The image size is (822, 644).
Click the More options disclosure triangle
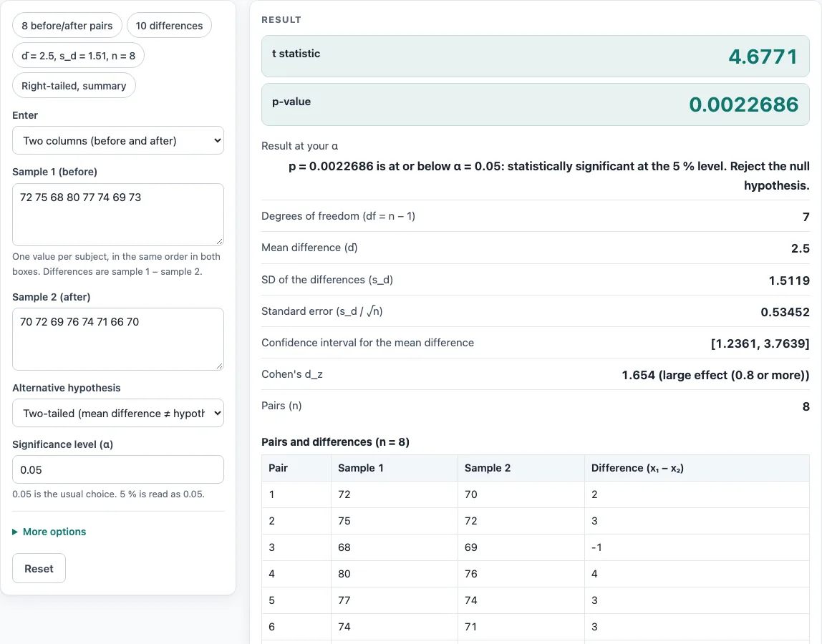[14, 532]
